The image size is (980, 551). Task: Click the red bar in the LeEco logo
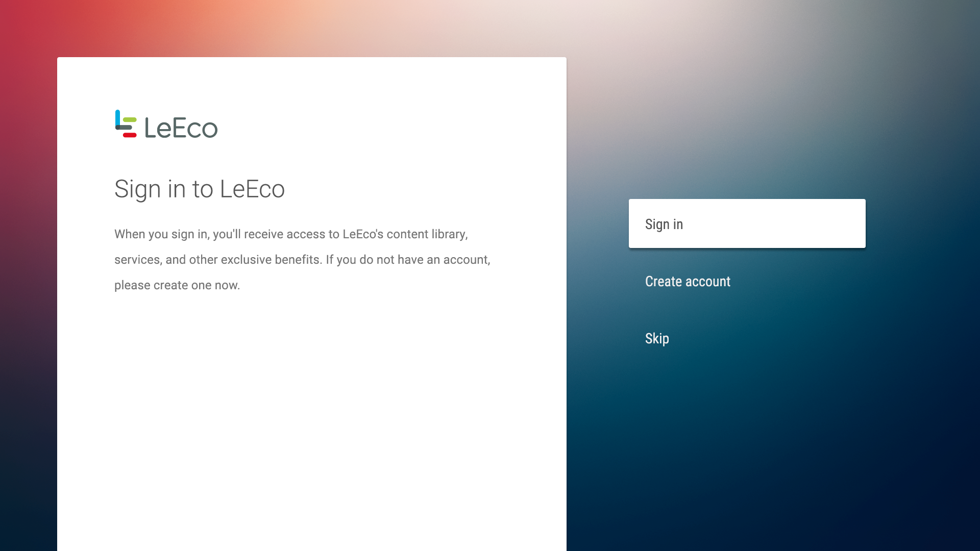point(130,135)
